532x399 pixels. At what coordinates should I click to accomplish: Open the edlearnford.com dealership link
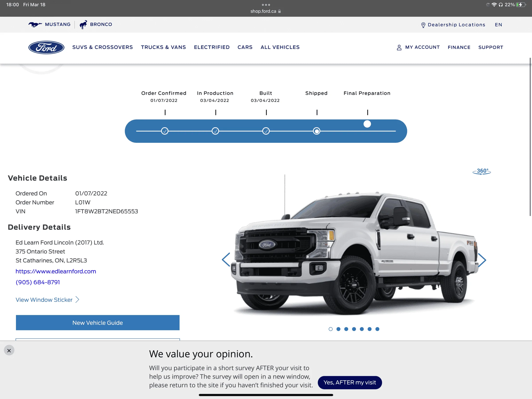(x=56, y=271)
